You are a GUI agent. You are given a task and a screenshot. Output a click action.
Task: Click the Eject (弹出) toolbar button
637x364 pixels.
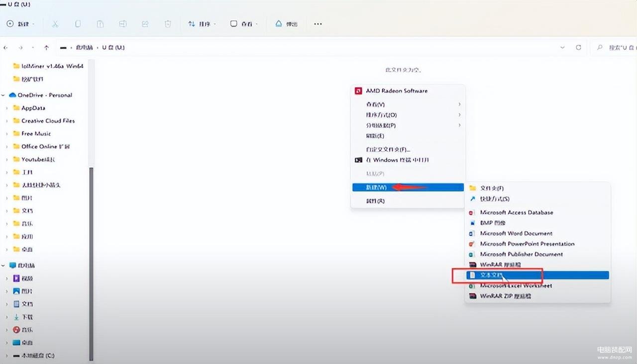click(x=286, y=24)
